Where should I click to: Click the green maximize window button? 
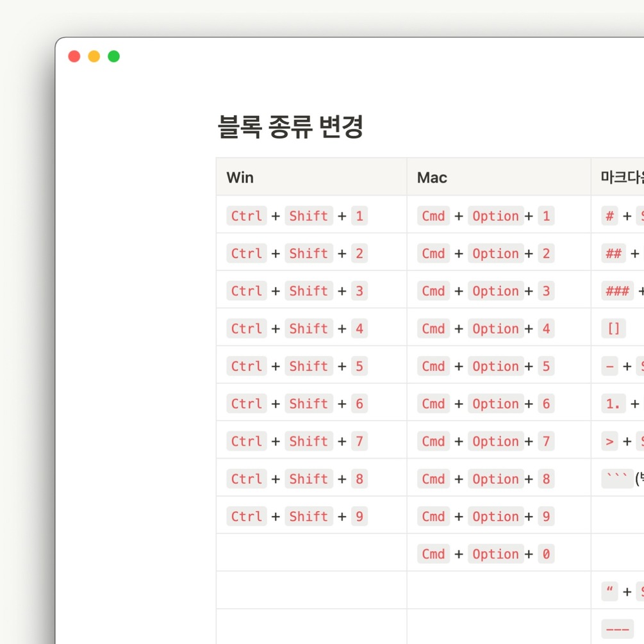pos(114,56)
